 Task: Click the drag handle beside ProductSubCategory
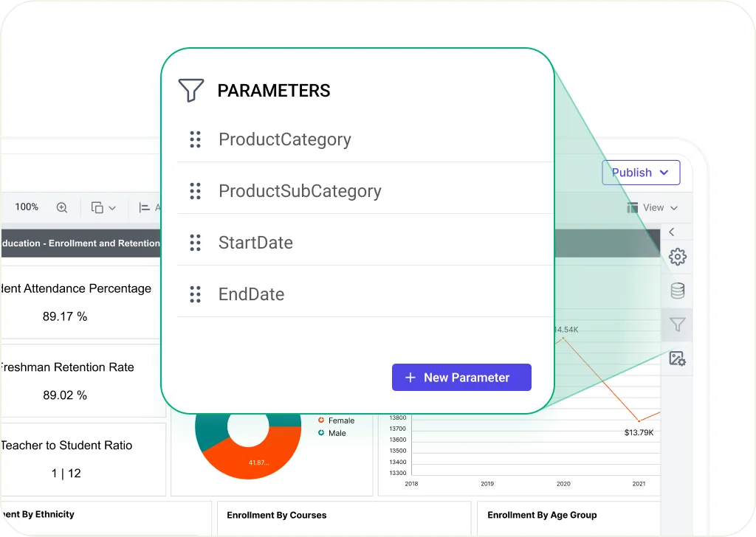coord(195,191)
